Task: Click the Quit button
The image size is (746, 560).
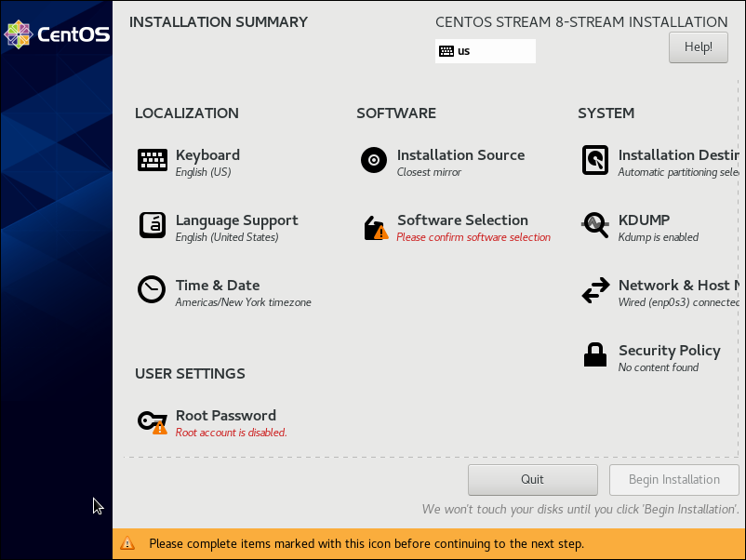Action: point(532,480)
